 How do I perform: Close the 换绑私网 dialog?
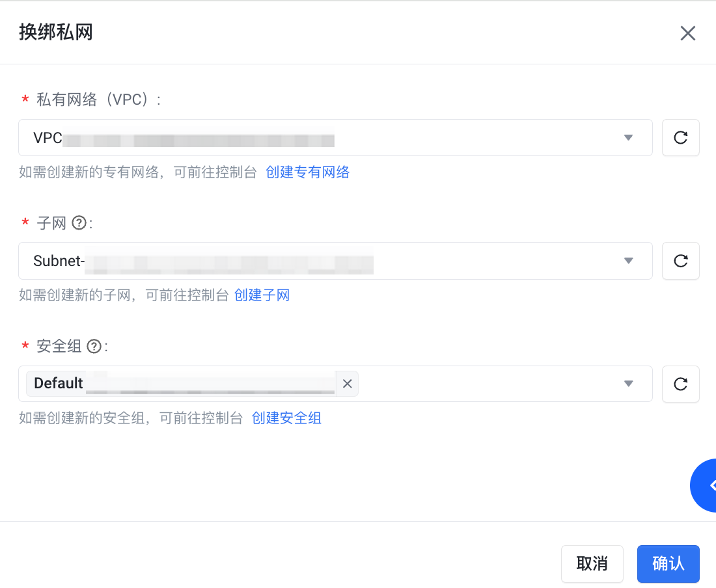(x=687, y=33)
